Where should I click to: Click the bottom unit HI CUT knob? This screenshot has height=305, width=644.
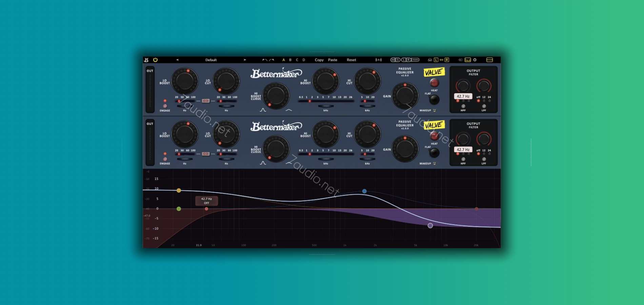click(367, 134)
